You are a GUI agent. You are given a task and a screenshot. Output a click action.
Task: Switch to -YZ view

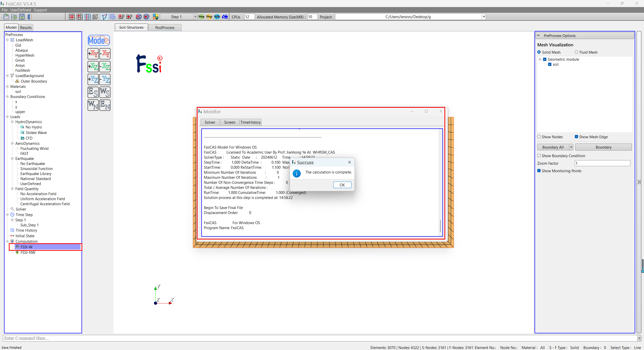point(105,79)
